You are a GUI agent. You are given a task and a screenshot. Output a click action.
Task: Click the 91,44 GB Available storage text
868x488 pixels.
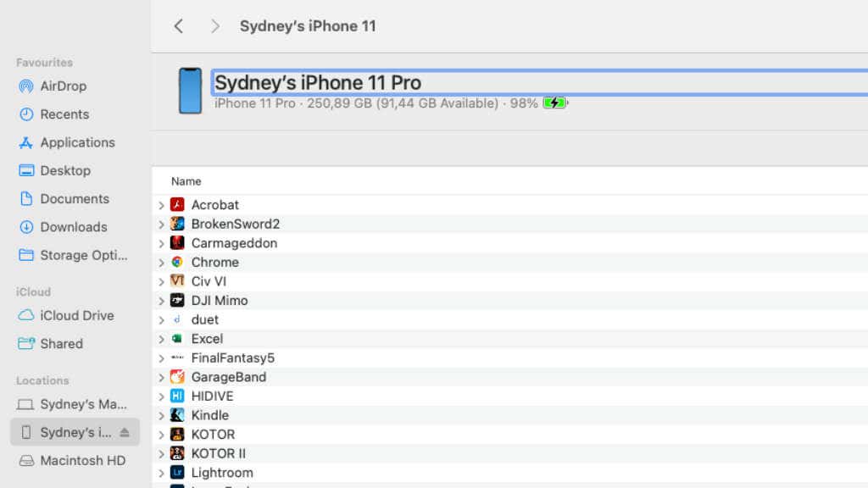(x=437, y=103)
